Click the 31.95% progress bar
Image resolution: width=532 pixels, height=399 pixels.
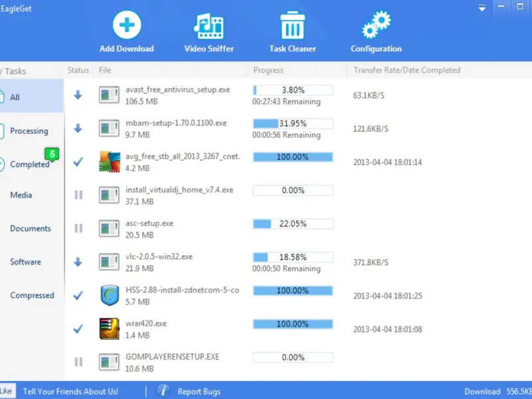pyautogui.click(x=293, y=124)
